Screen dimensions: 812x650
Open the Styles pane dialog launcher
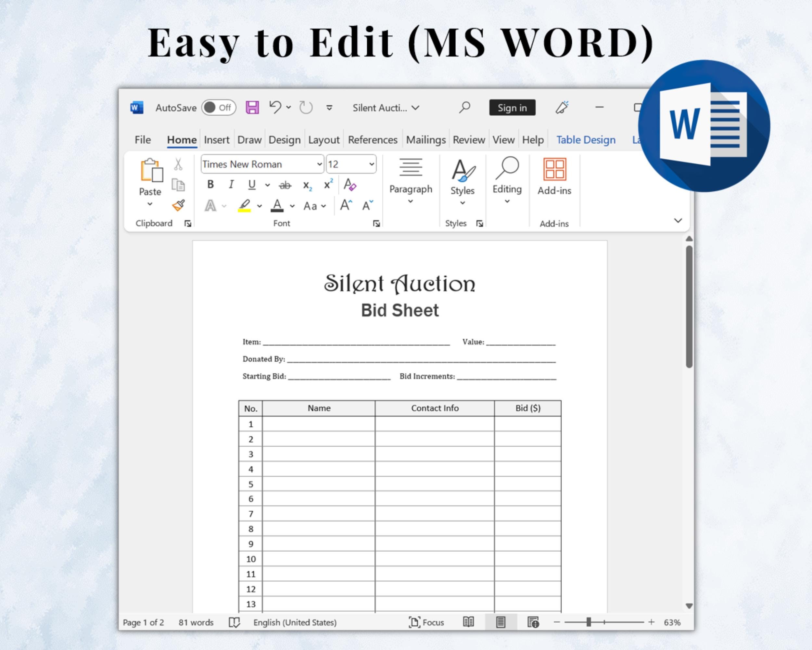[479, 224]
